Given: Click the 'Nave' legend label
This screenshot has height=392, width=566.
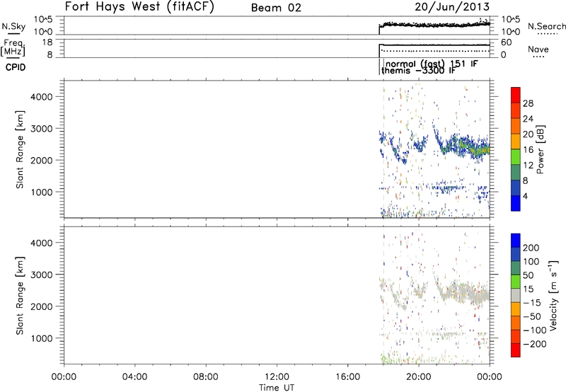Looking at the screenshot, I should (538, 49).
